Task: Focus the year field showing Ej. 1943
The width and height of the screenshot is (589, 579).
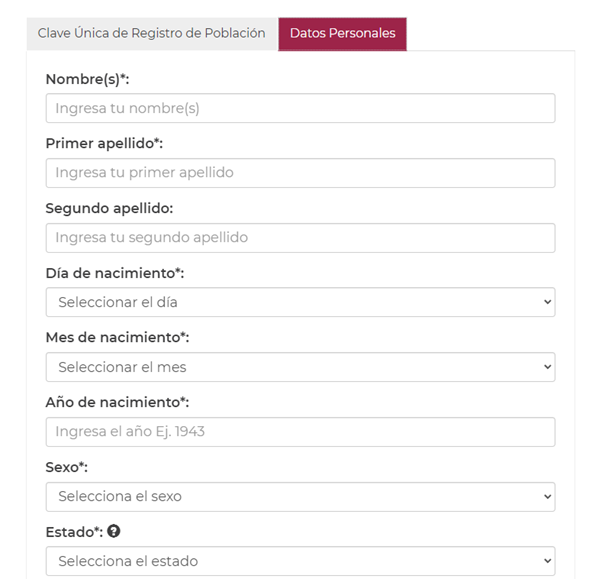Action: click(301, 432)
